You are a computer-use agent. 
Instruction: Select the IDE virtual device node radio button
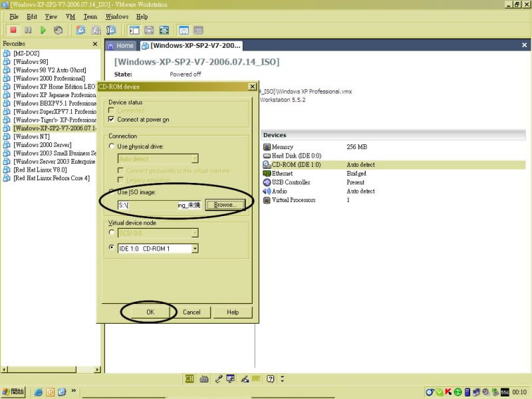click(x=112, y=247)
